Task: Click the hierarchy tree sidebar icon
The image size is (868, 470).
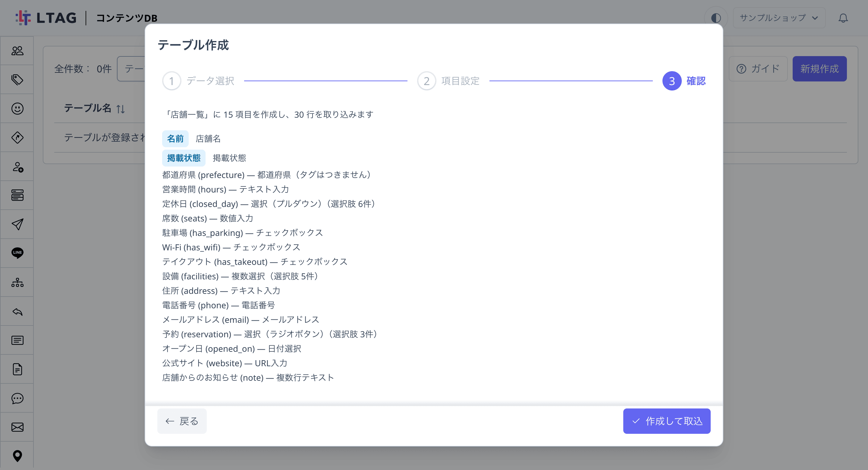Action: [17, 282]
